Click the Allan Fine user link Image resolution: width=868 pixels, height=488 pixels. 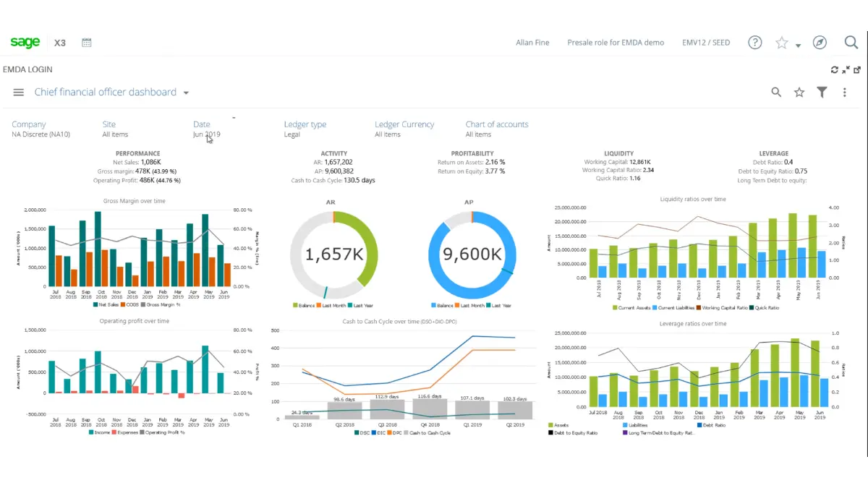(x=532, y=43)
